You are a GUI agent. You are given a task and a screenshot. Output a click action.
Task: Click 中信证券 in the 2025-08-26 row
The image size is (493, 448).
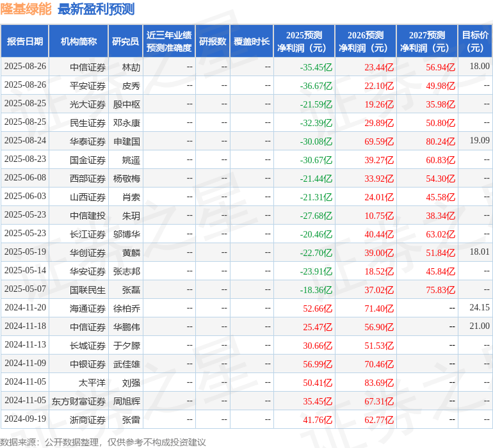pos(88,67)
